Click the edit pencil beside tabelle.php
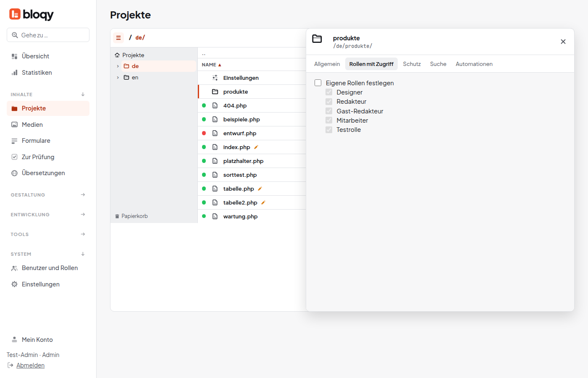 [x=260, y=189]
